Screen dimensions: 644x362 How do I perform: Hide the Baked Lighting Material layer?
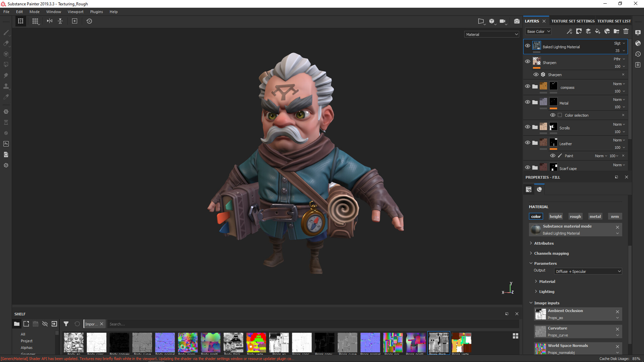coord(528,46)
